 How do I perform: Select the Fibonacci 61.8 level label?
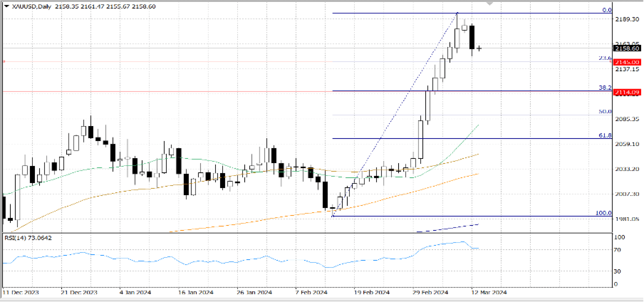pyautogui.click(x=605, y=135)
